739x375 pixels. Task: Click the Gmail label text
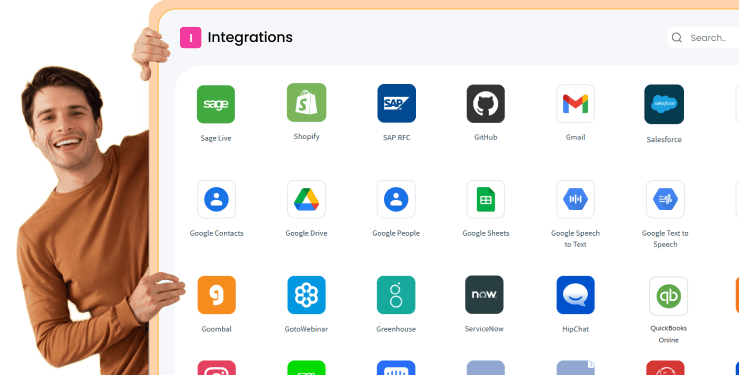575,137
